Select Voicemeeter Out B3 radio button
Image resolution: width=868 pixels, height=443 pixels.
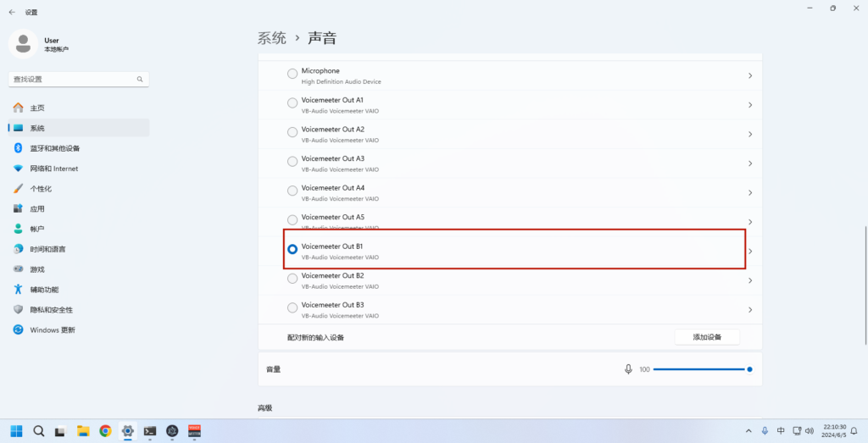point(292,308)
